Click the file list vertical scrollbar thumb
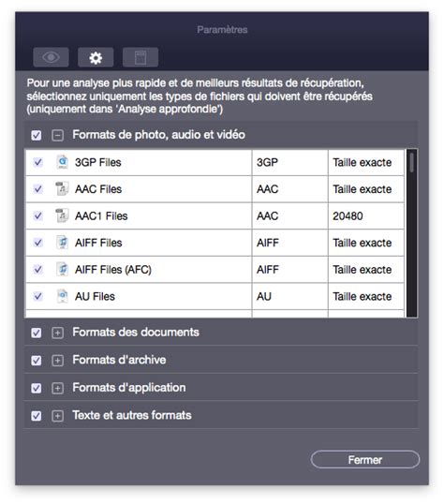Screen dimensions: 444x504 [411, 162]
